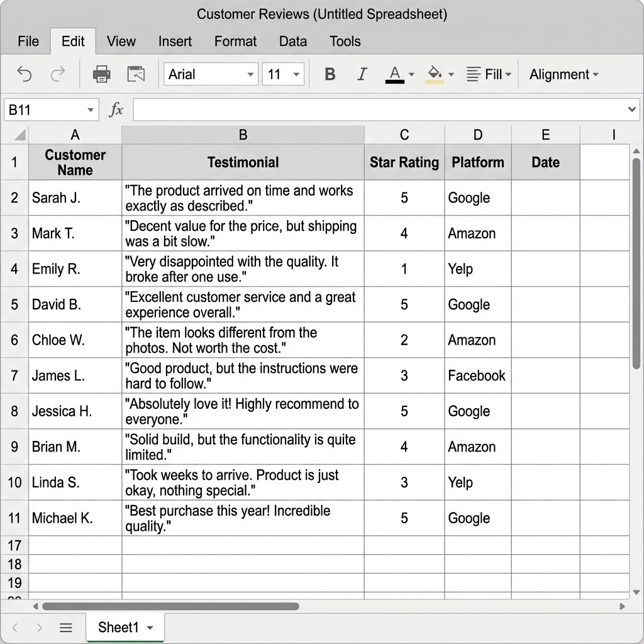Click the previous sheet arrow

[15, 628]
